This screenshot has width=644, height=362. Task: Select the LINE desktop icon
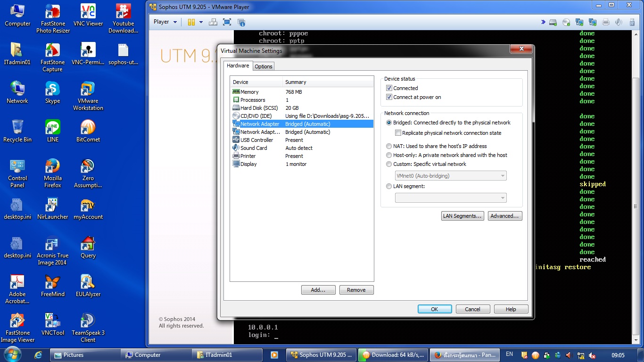(53, 131)
